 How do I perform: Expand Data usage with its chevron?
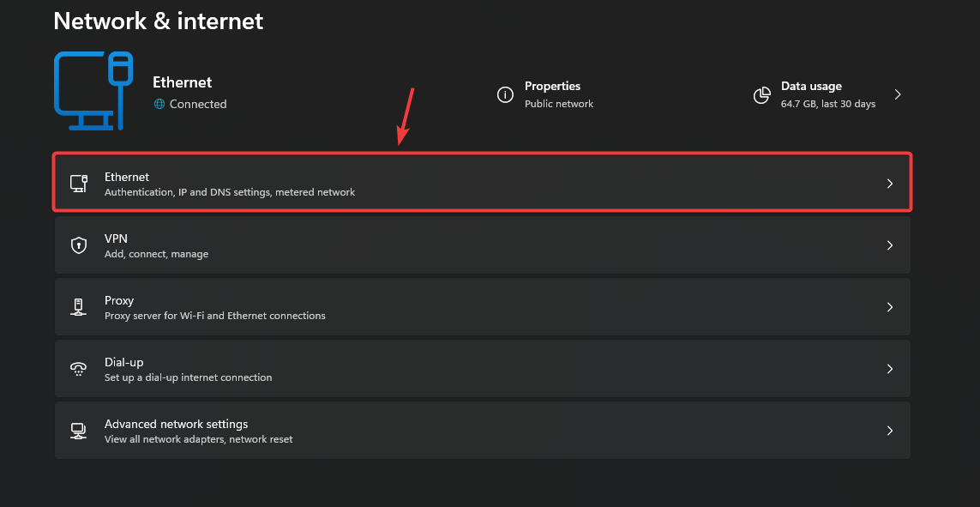[x=898, y=94]
